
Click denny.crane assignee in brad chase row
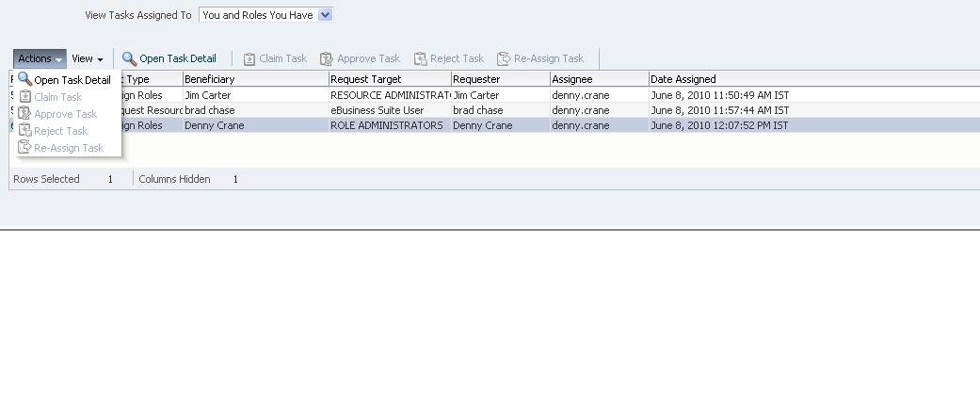pyautogui.click(x=600, y=110)
